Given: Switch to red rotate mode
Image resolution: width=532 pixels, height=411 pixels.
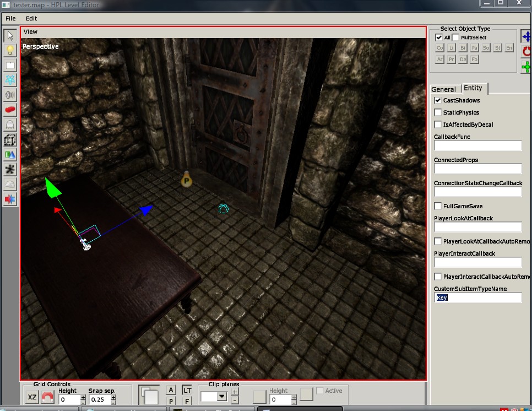Looking at the screenshot, I should 526,51.
